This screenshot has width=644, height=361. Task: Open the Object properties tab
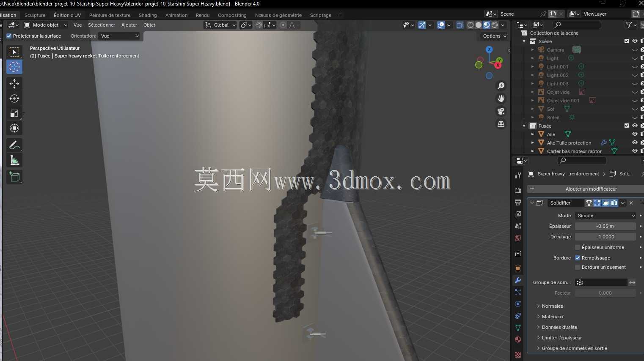pyautogui.click(x=518, y=268)
